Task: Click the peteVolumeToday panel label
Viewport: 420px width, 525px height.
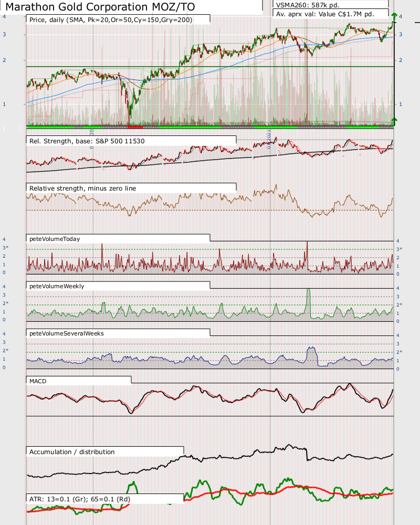Action: click(x=55, y=239)
